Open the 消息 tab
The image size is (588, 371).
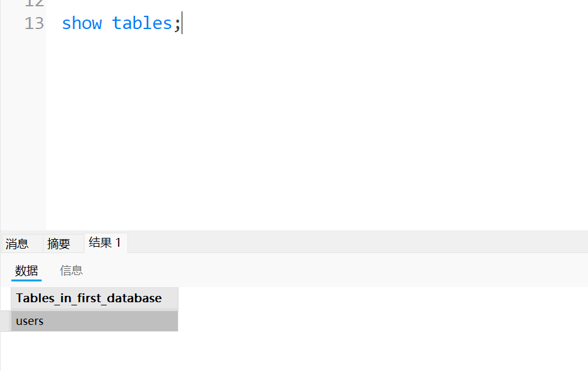tap(17, 244)
